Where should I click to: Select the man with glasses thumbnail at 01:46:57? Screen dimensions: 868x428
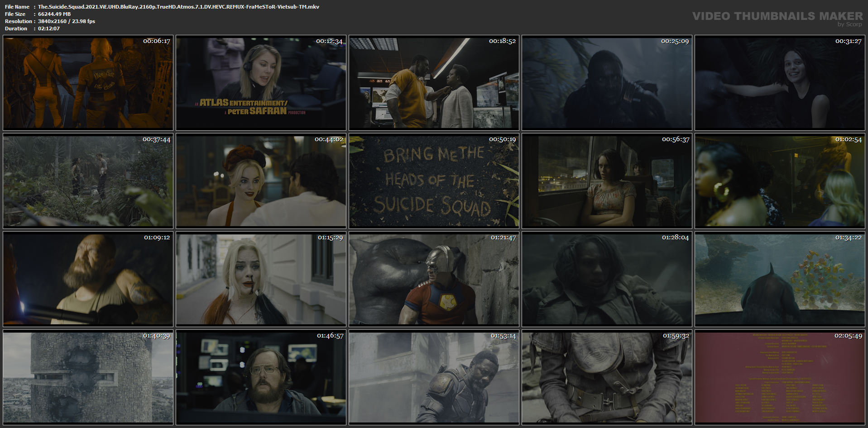(261, 377)
